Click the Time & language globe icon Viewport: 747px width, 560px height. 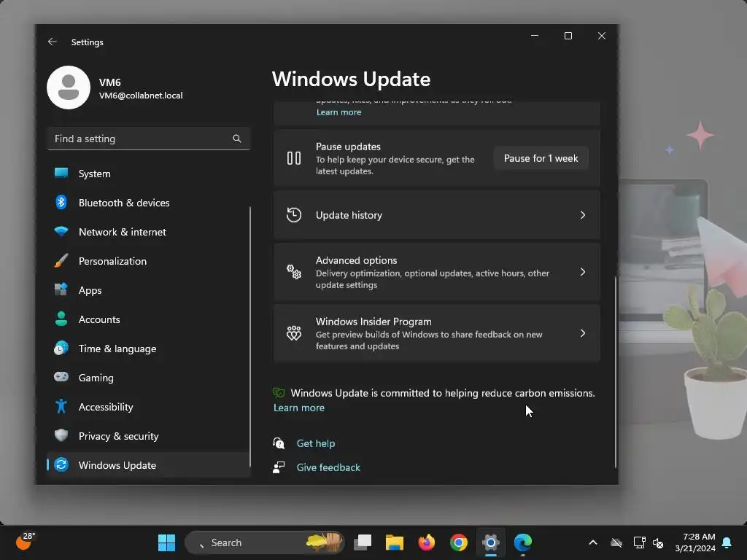[x=61, y=348]
